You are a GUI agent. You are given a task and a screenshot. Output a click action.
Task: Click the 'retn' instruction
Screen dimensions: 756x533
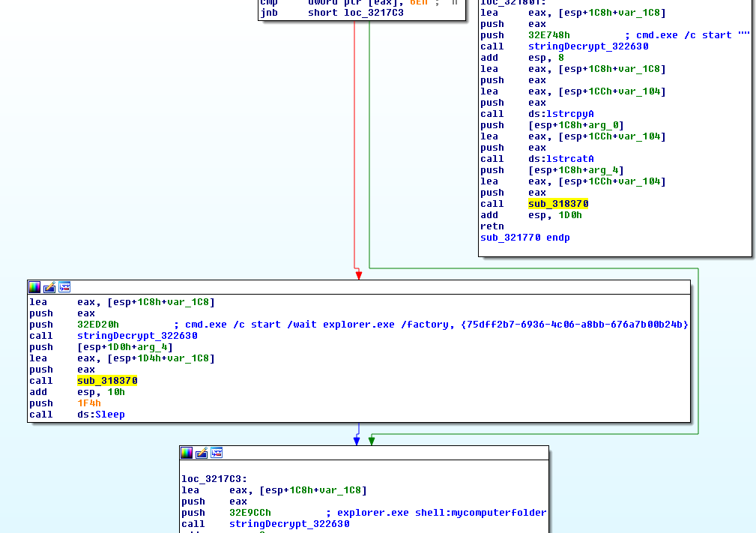[492, 226]
